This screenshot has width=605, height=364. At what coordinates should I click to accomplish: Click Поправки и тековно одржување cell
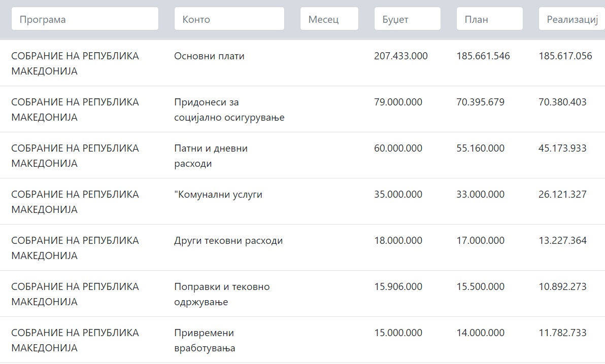pos(222,294)
